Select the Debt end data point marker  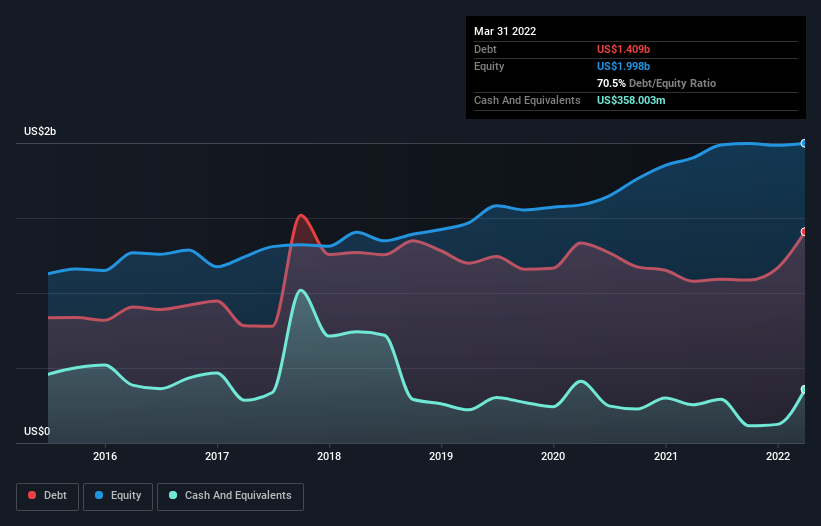coord(804,231)
